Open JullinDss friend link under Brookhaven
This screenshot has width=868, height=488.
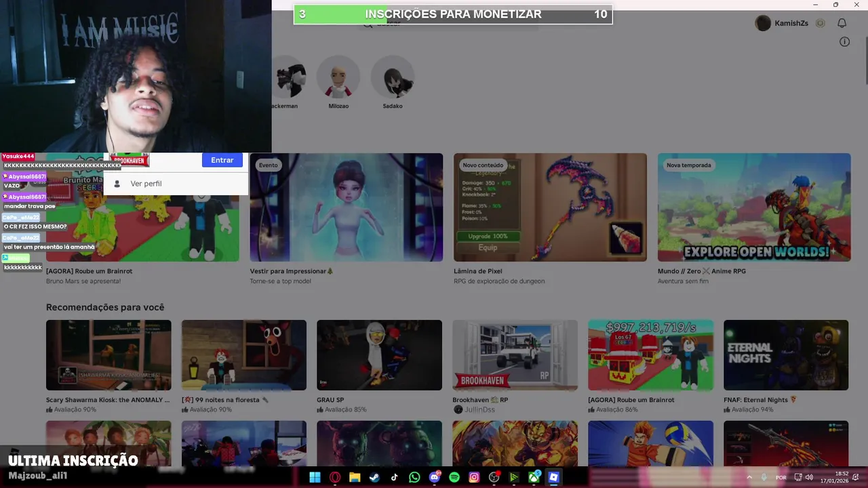pos(474,410)
